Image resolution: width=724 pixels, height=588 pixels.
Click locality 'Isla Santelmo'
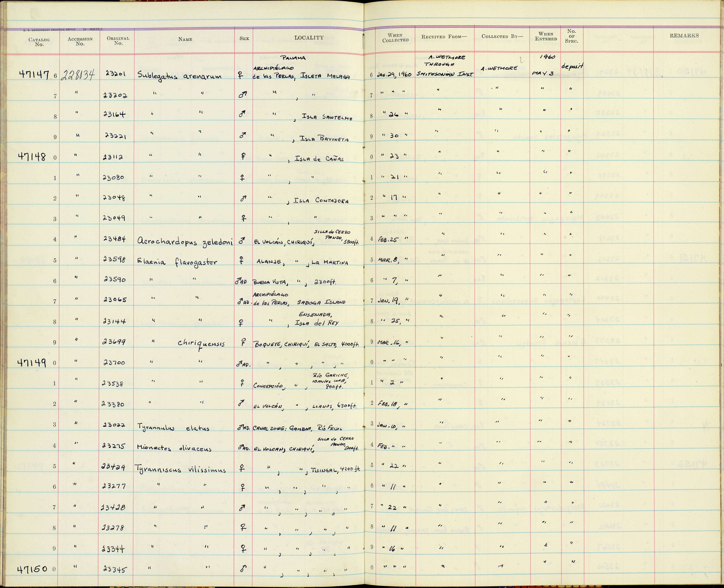(327, 117)
